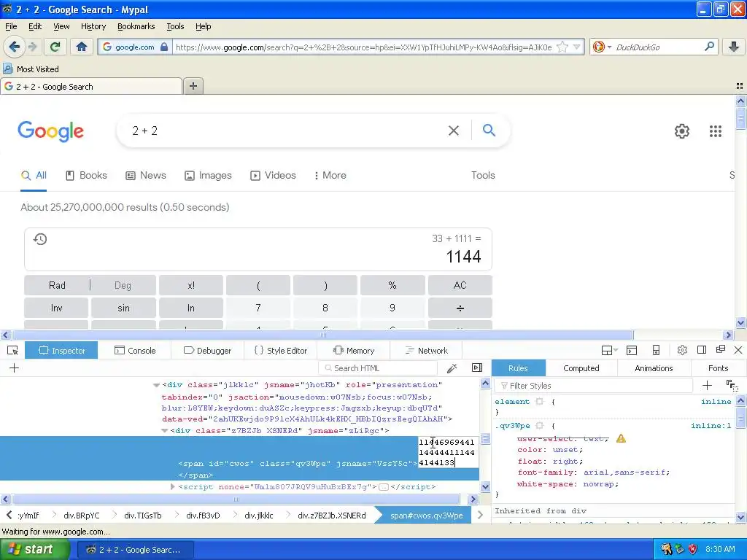747x560 pixels.
Task: Reload the page with the refresh icon
Action: pos(55,47)
